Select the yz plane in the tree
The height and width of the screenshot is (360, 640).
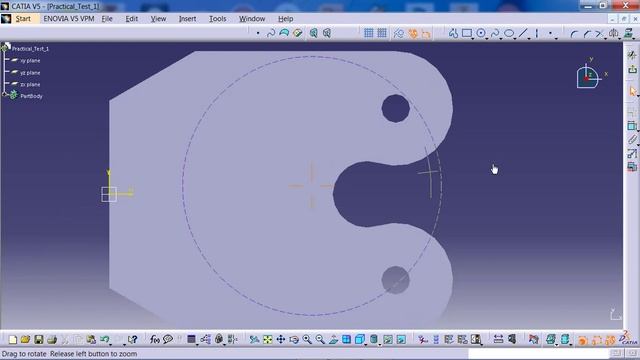(x=30, y=73)
